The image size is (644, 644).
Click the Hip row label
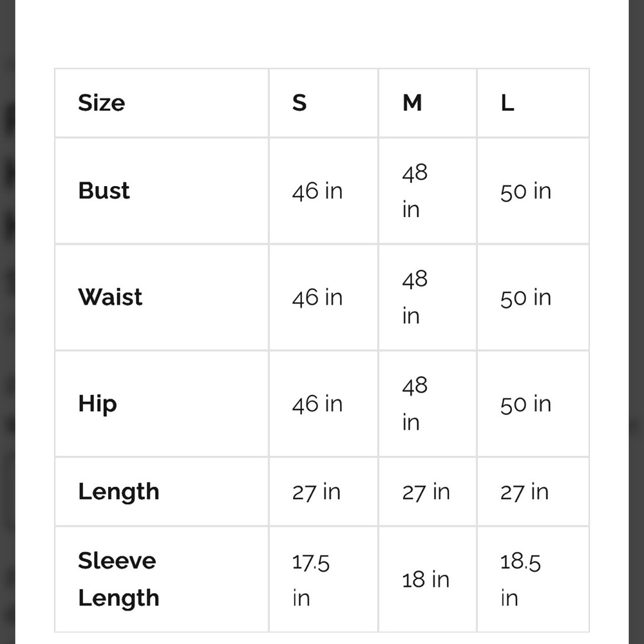[x=97, y=404]
